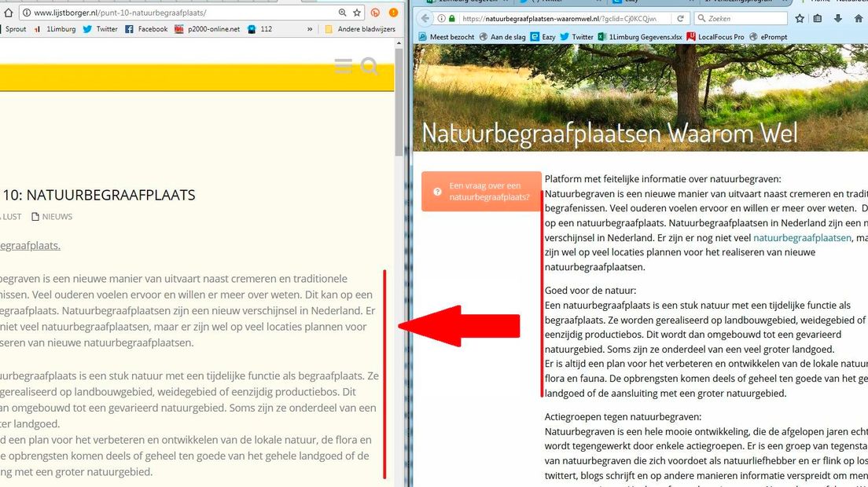
Task: Show site information icon in Firefox's address bar
Action: pos(441,18)
